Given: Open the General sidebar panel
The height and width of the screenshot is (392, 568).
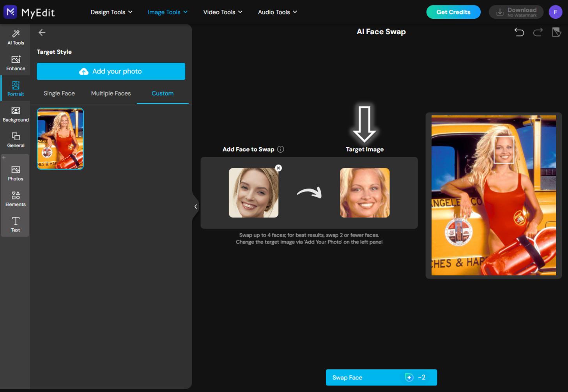Looking at the screenshot, I should coord(16,140).
